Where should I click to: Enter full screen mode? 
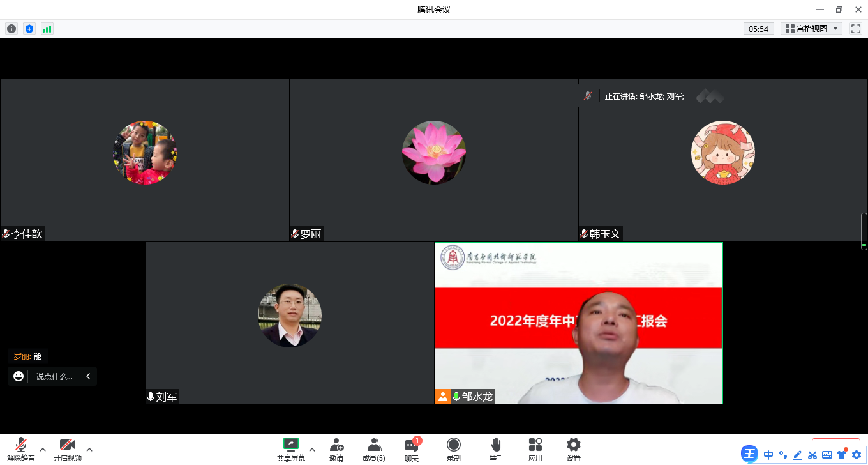pos(856,29)
